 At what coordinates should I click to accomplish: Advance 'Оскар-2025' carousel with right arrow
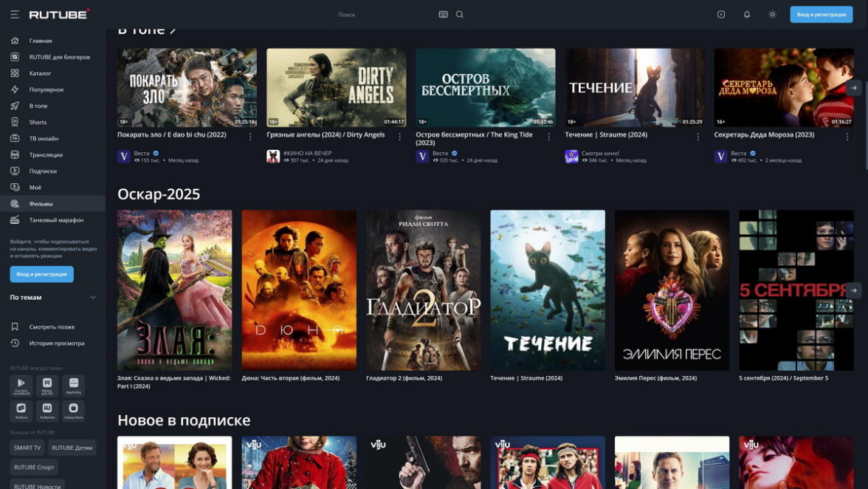[x=853, y=290]
